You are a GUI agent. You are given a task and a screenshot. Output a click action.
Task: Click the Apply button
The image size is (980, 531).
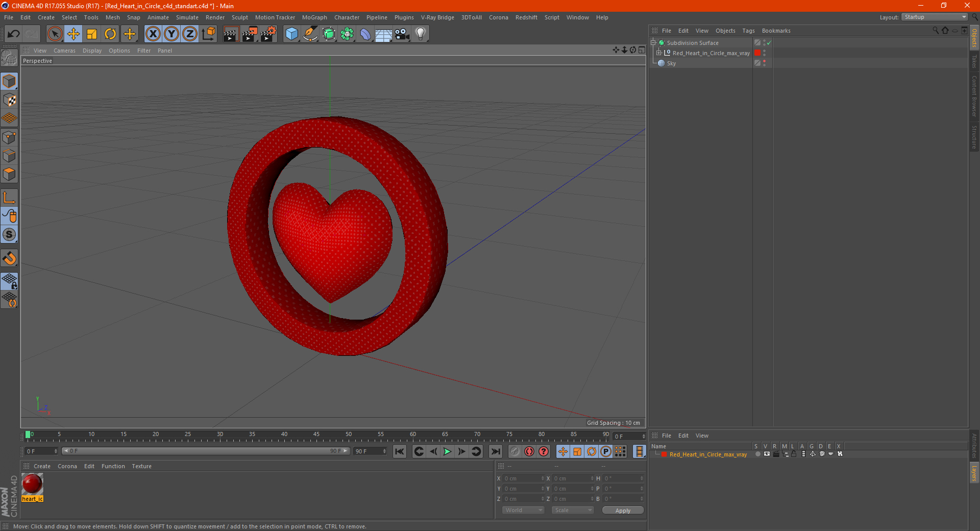[x=623, y=510]
